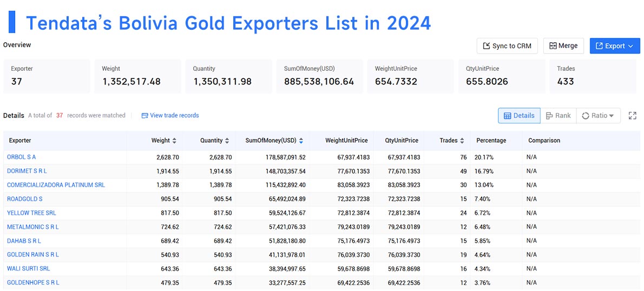Image resolution: width=644 pixels, height=291 pixels.
Task: Open GOLDENHOPE S R L exporter link
Action: click(33, 282)
